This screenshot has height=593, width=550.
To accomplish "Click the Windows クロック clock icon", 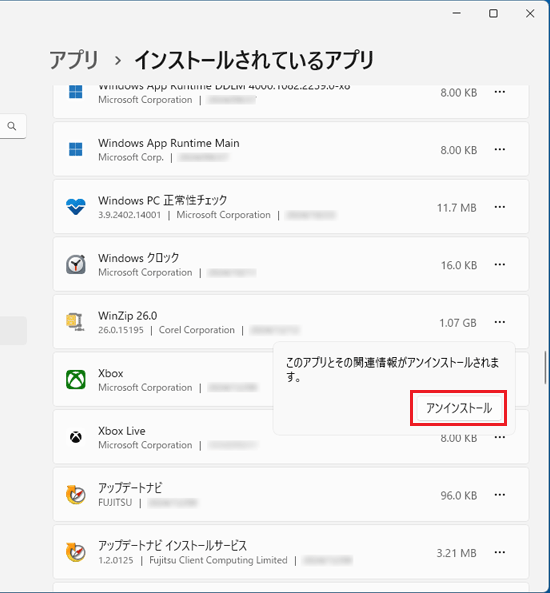I will click(76, 264).
